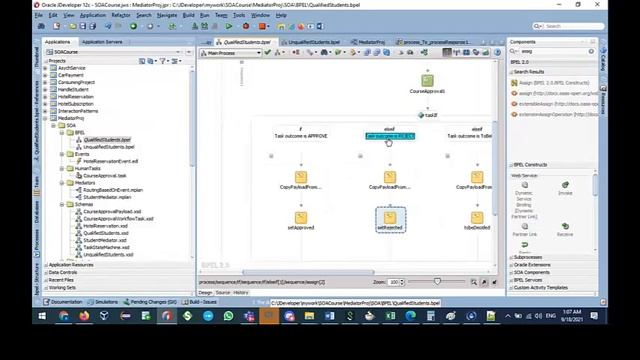The width and height of the screenshot is (640, 360).
Task: Open the Build - Issues tab
Action: click(200, 302)
